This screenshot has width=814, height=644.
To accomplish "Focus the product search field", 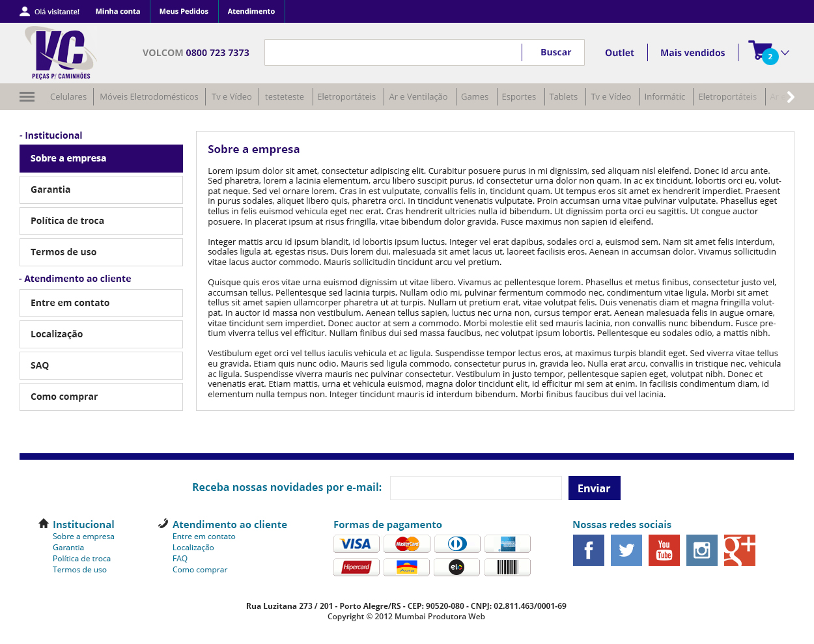I will [x=393, y=53].
